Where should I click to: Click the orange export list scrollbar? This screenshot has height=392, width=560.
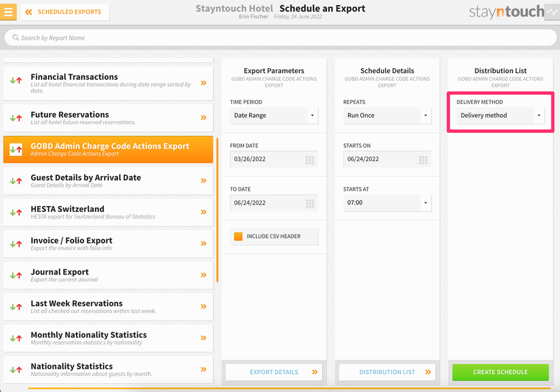(x=217, y=210)
